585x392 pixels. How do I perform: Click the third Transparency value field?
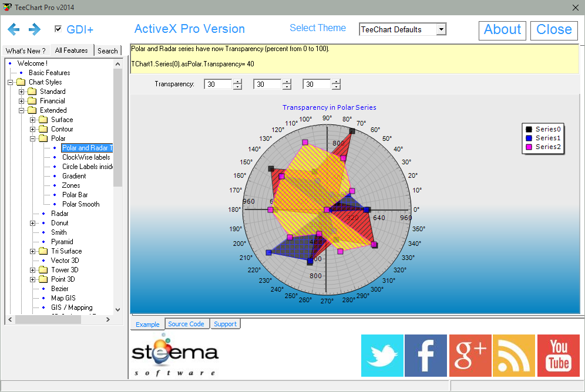click(317, 85)
